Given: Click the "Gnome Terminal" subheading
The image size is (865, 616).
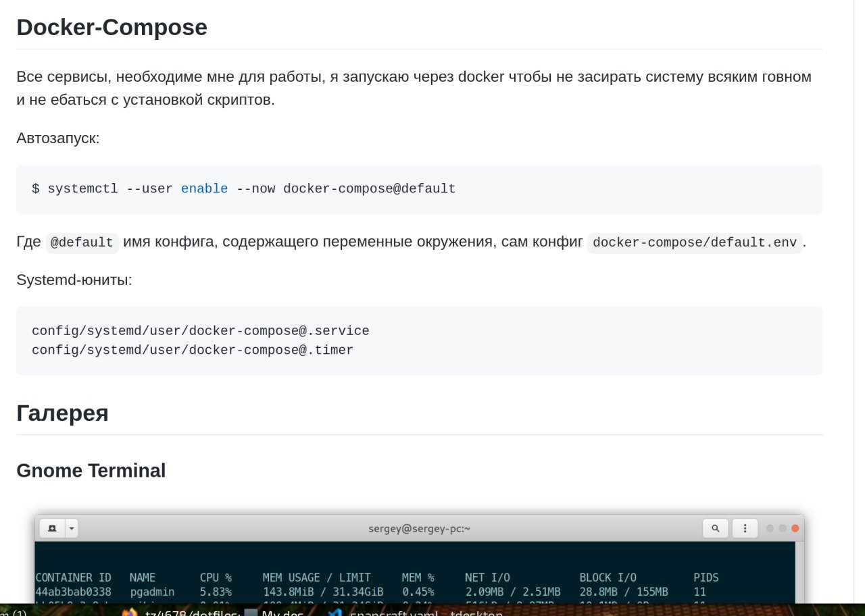Looking at the screenshot, I should tap(91, 471).
